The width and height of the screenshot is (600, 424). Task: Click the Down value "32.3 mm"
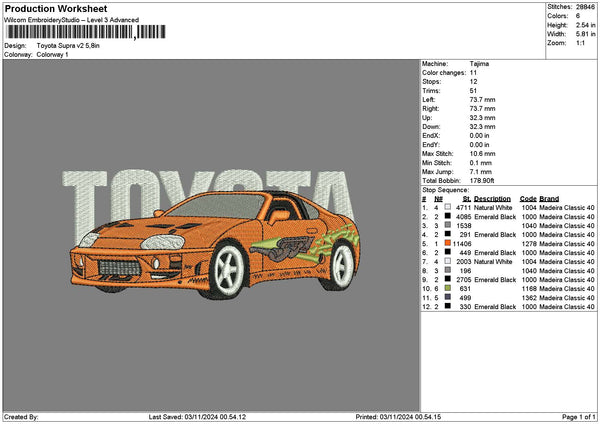[482, 127]
